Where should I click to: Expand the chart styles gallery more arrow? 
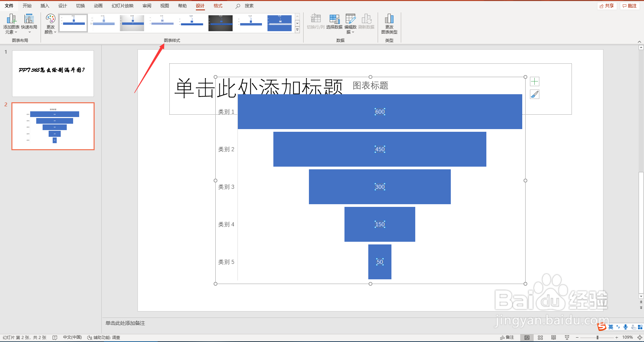tap(297, 30)
